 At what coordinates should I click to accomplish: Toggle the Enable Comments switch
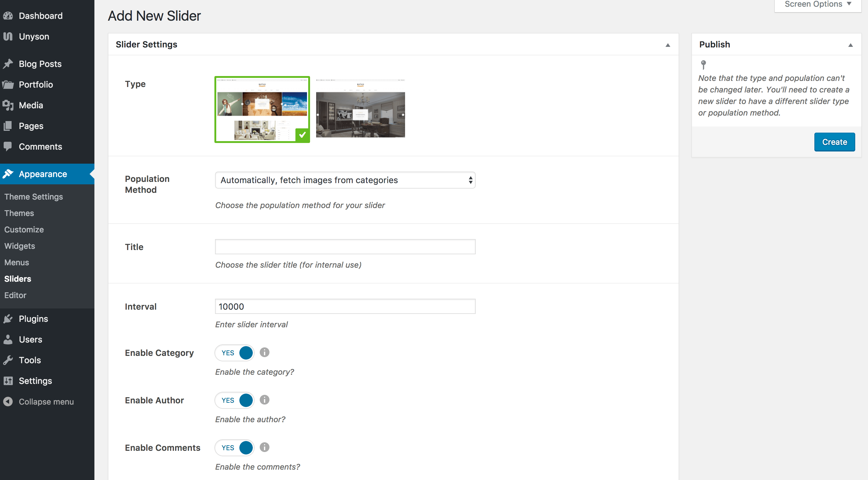tap(235, 448)
